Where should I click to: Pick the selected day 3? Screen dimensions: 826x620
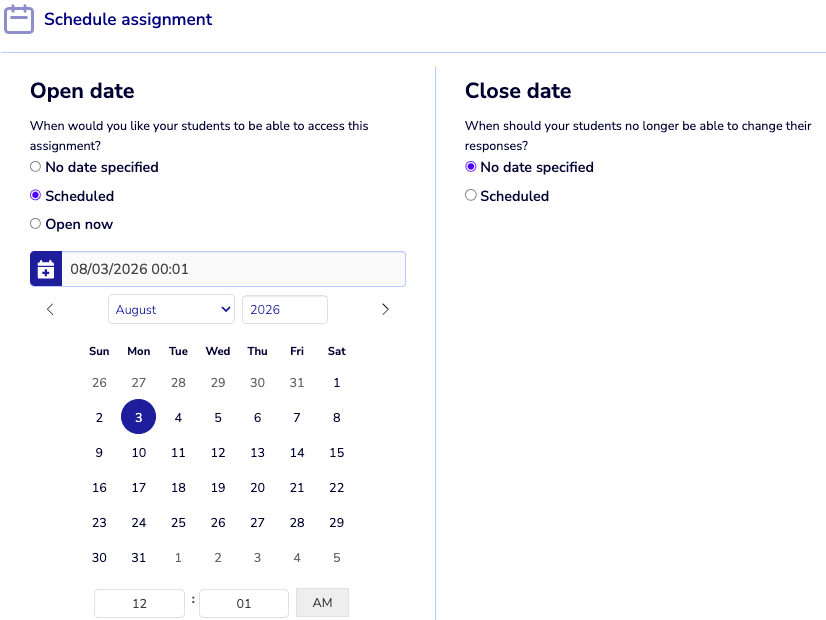coord(139,417)
